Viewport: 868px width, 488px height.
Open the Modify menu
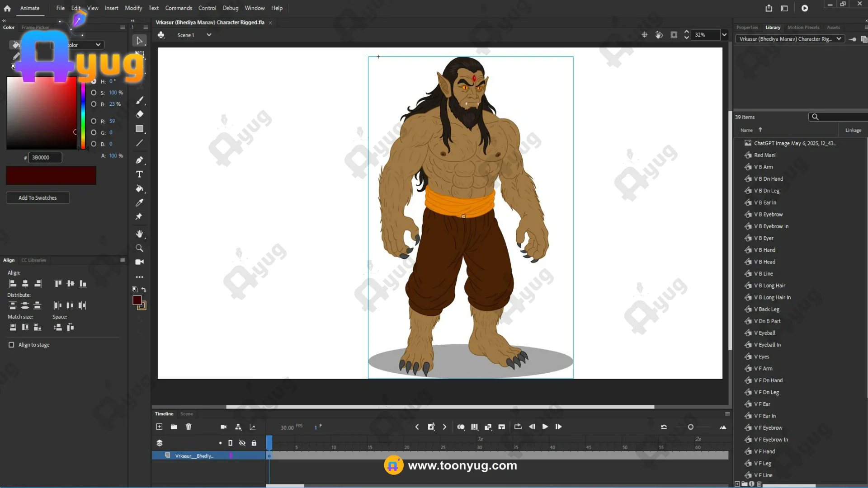pyautogui.click(x=133, y=8)
